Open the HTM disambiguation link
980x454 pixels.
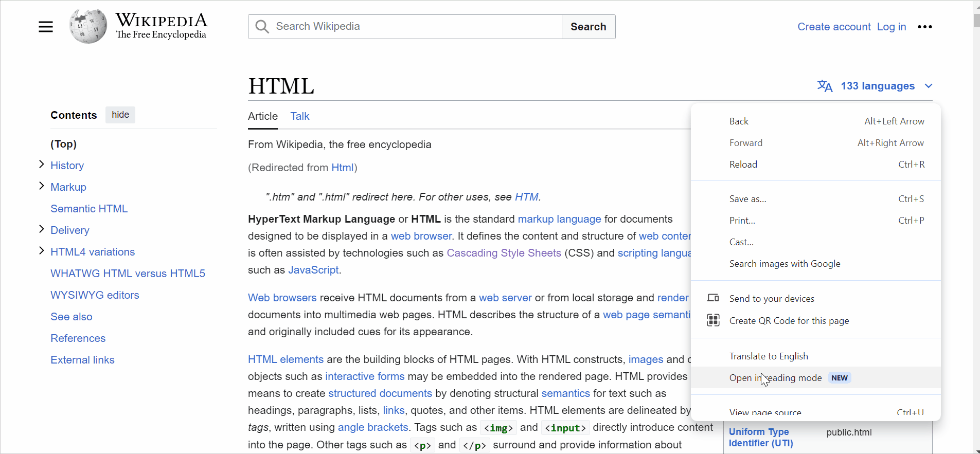coord(526,197)
